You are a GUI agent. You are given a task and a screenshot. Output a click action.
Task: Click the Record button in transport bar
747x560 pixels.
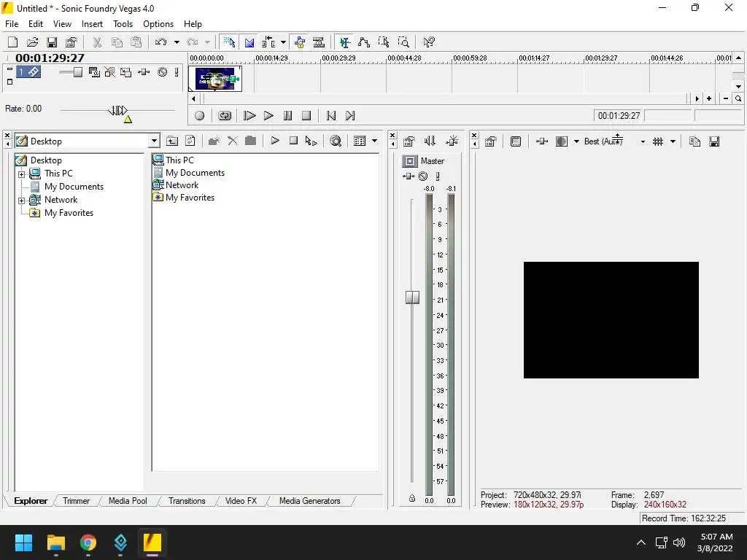click(x=200, y=116)
